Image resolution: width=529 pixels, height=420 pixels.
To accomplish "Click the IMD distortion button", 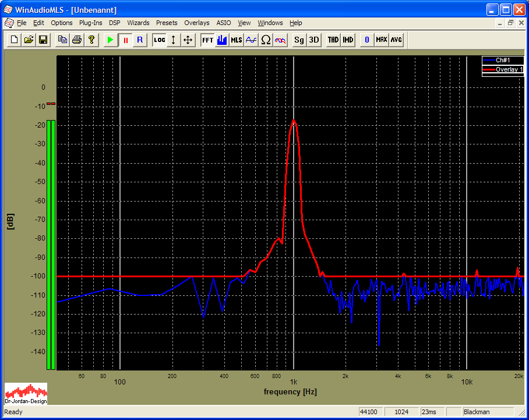I will coord(348,40).
